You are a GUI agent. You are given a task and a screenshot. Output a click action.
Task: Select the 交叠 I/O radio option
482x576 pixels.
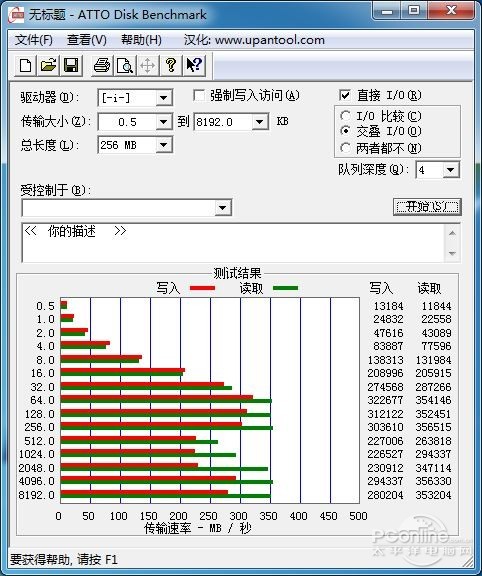pos(345,130)
